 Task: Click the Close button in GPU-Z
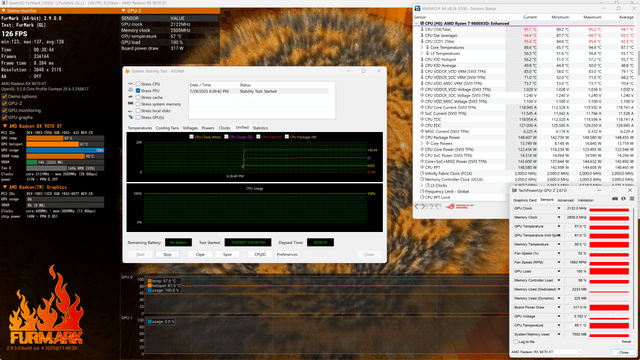click(x=623, y=352)
